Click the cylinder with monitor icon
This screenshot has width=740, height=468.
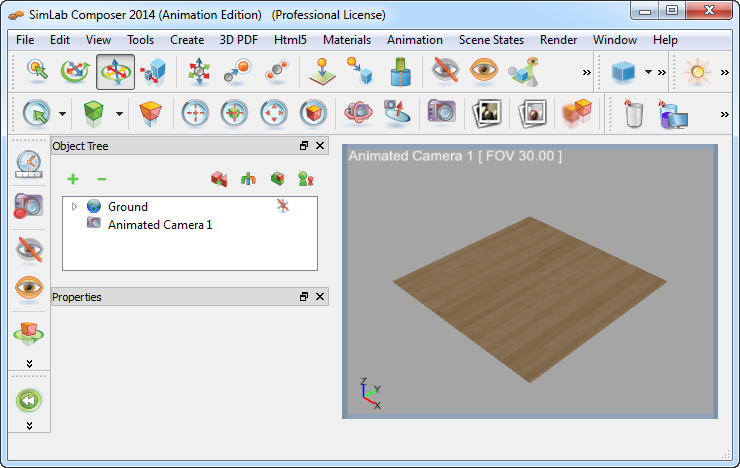point(673,114)
